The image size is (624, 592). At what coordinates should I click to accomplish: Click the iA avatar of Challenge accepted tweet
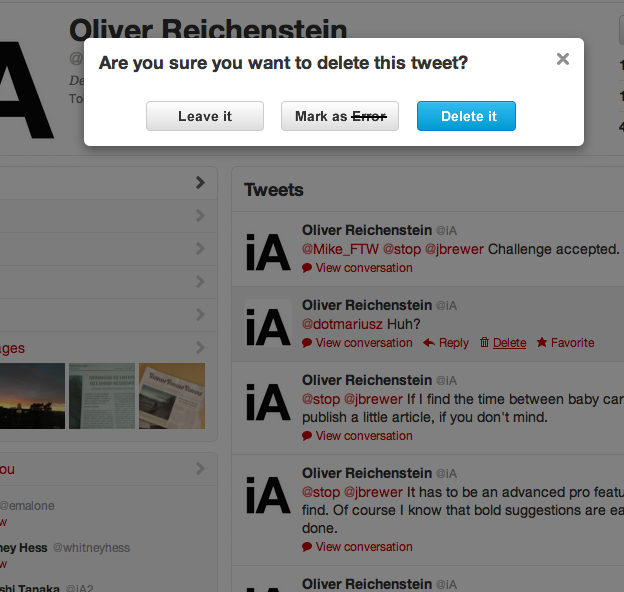point(268,252)
